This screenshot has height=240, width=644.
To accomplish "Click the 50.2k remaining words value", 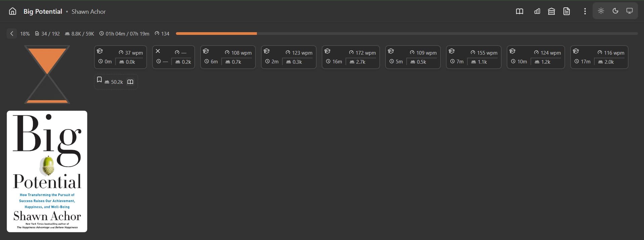I will click(x=117, y=82).
